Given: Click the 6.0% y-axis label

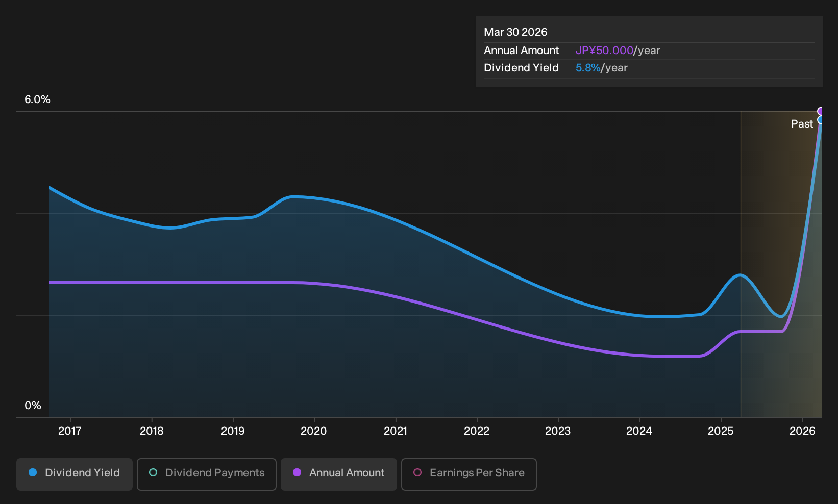Looking at the screenshot, I should 37,99.
